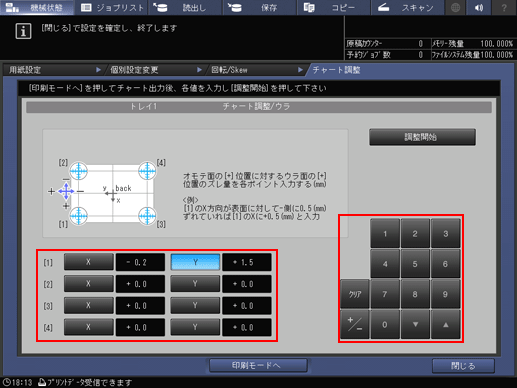The width and height of the screenshot is (517, 388).
Task: Open the 読出し recall tab
Action: (185, 7)
